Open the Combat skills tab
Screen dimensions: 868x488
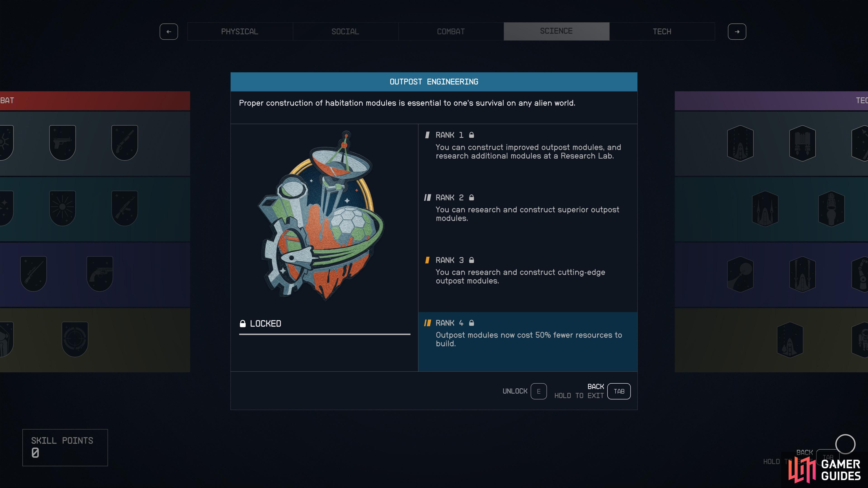[451, 31]
